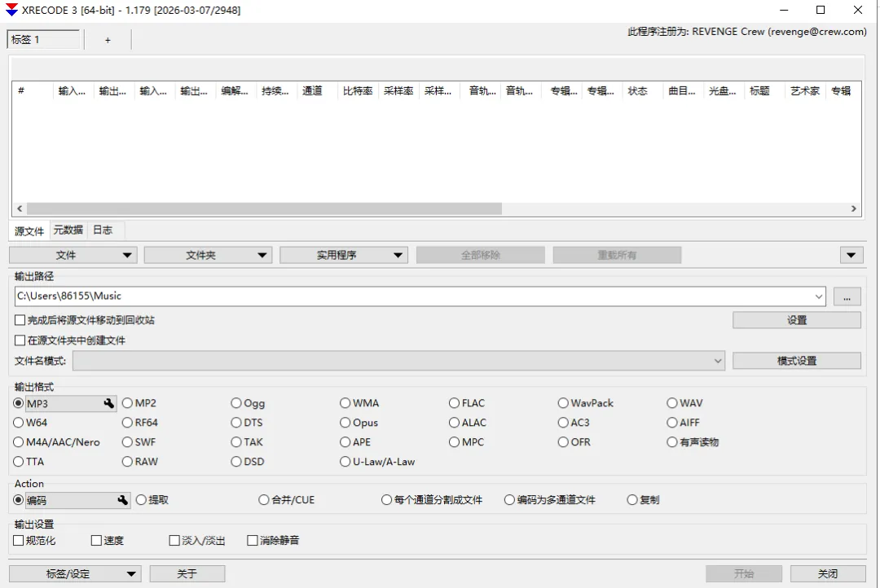880x588 pixels.
Task: Click the 比特率 column header
Action: (358, 91)
